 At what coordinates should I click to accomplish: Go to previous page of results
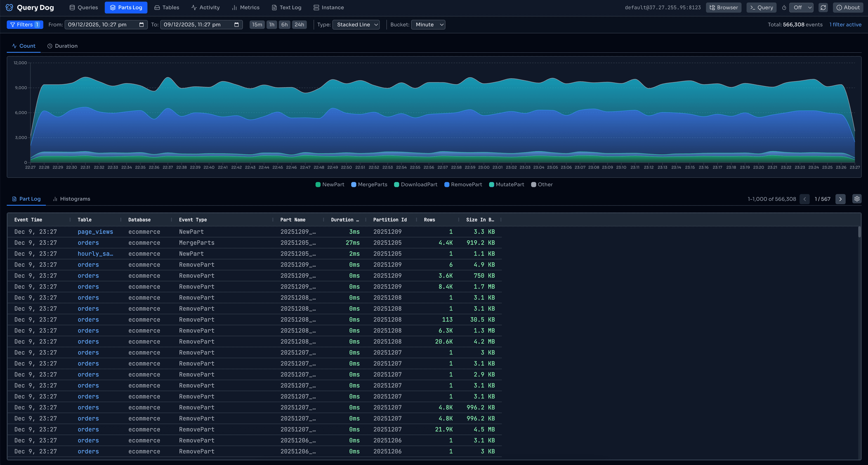(805, 199)
